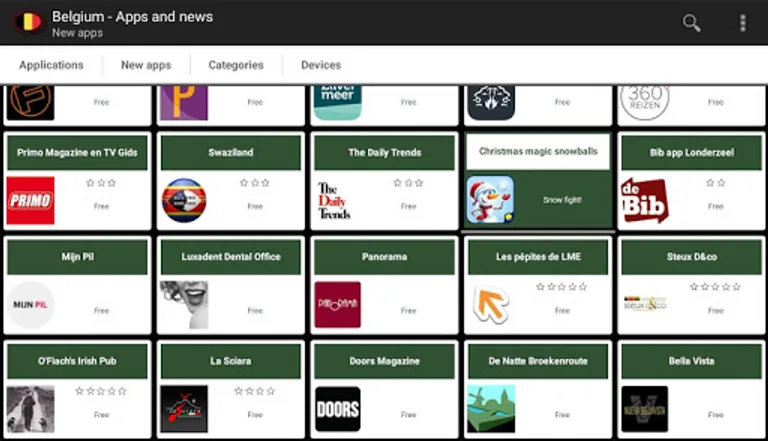Select the Panorama app title
Viewport: 768px width, 441px height.
384,257
